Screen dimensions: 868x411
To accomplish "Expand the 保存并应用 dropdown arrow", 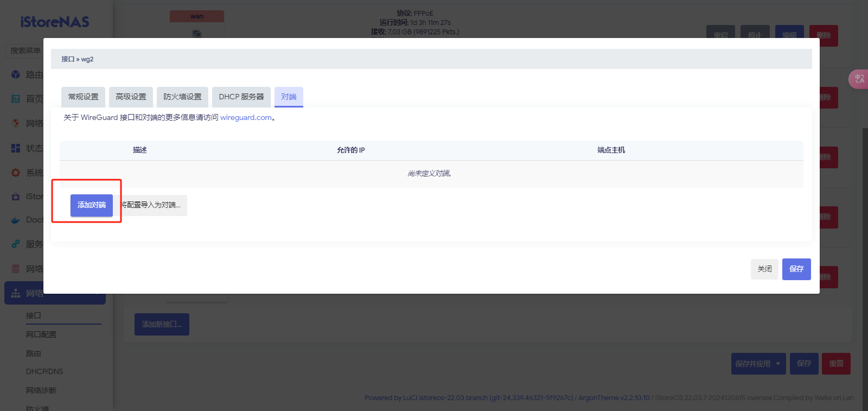I will (x=778, y=364).
